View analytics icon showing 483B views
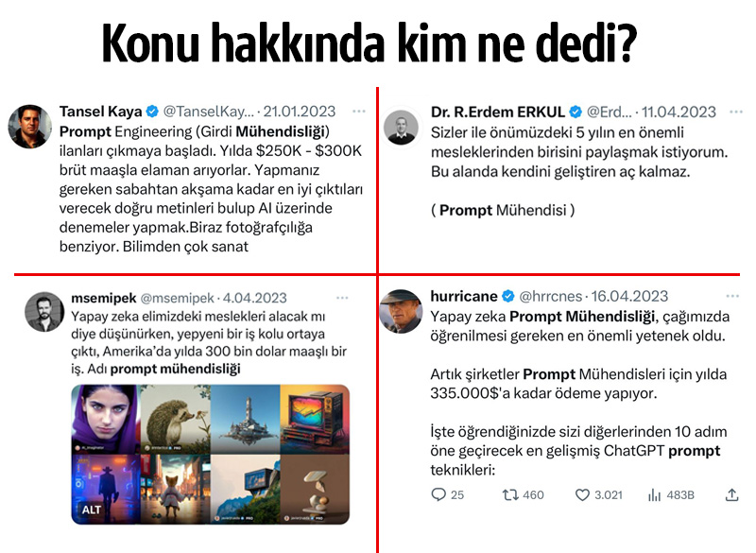 click(654, 494)
